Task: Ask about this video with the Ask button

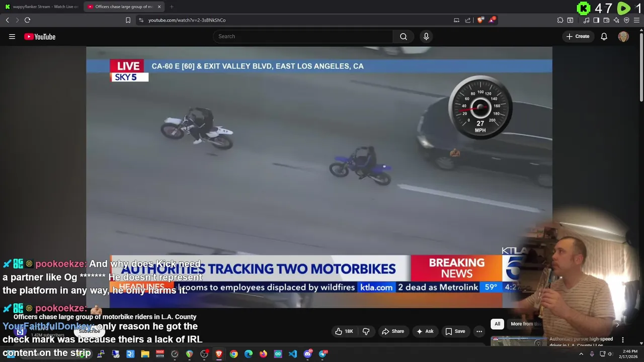Action: (x=425, y=331)
